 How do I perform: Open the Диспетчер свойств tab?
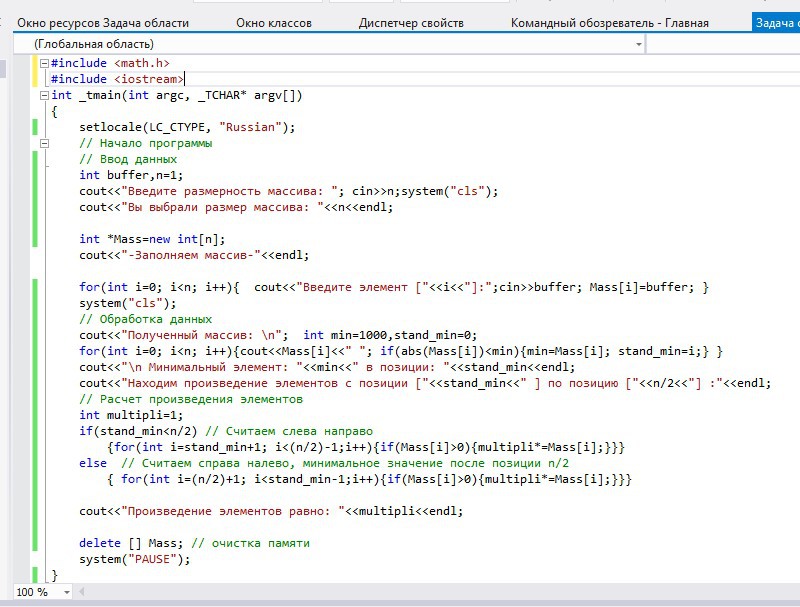point(411,23)
